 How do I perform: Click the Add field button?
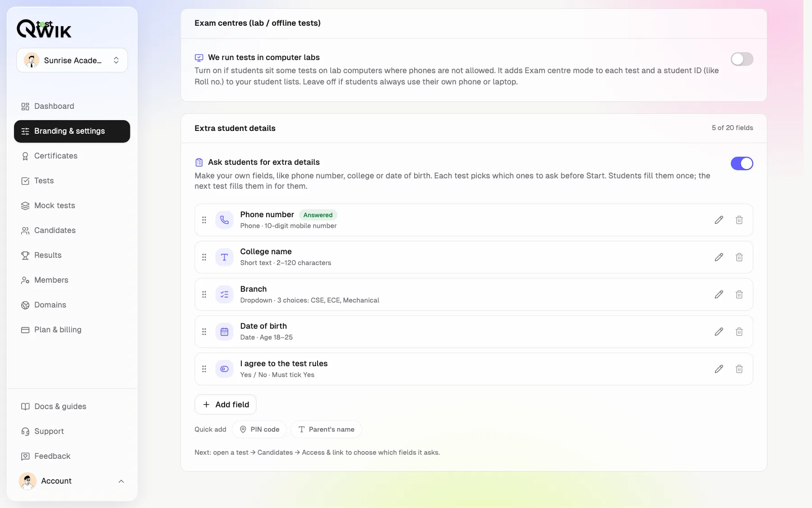(226, 405)
